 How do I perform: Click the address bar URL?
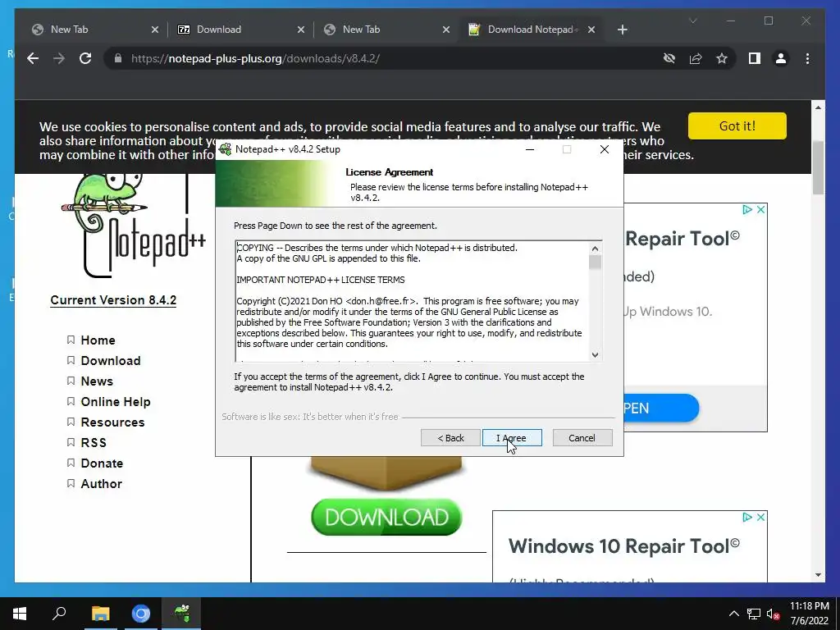255,58
